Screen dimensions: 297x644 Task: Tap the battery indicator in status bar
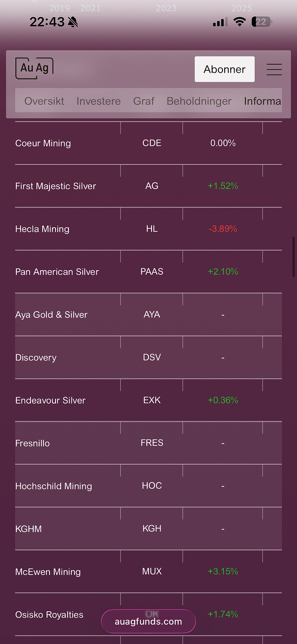[261, 22]
